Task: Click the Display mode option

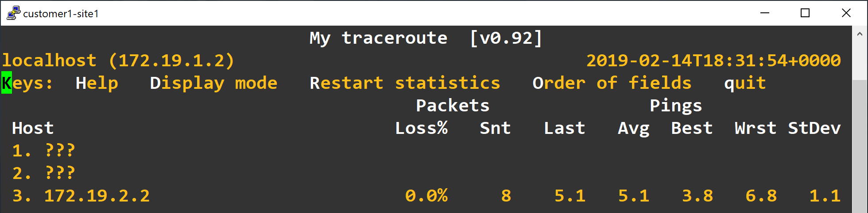Action: click(x=213, y=83)
